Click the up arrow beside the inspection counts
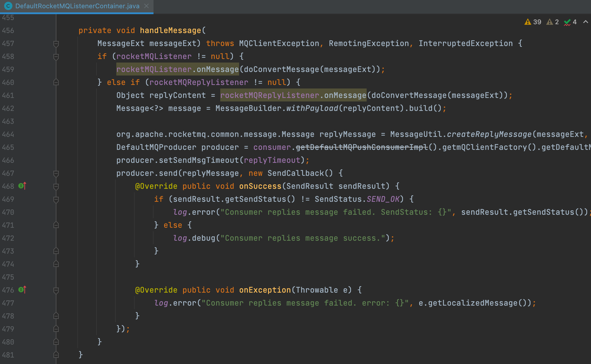 (586, 22)
